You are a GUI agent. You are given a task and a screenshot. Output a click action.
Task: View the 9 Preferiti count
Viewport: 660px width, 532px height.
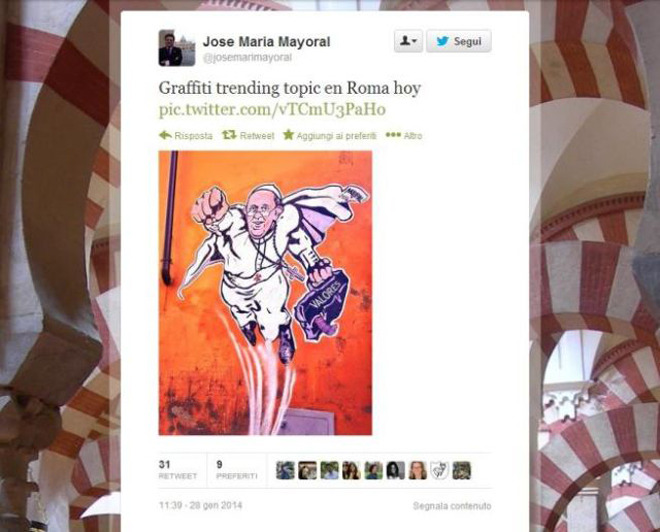click(x=237, y=470)
